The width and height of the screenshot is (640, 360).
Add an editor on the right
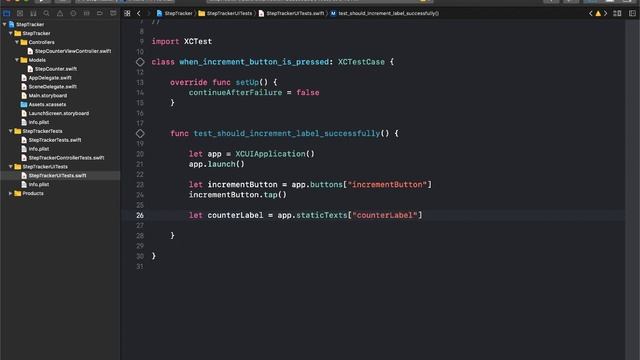point(632,13)
